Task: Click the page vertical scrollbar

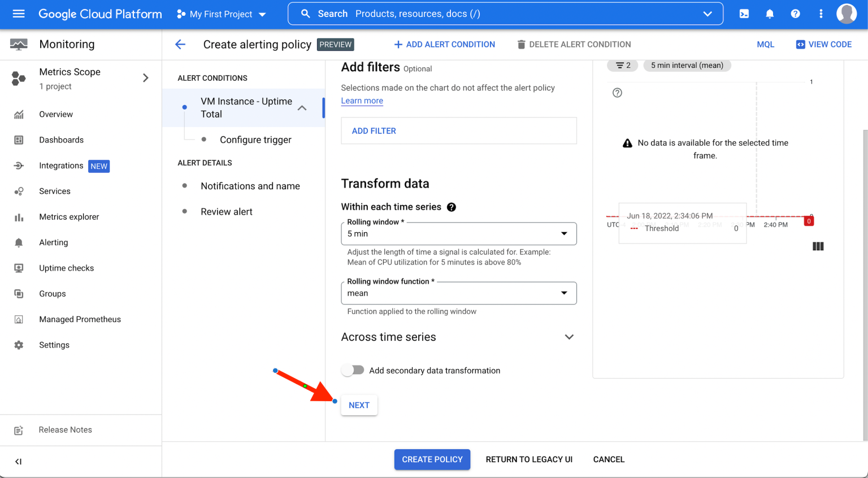Action: (x=865, y=285)
